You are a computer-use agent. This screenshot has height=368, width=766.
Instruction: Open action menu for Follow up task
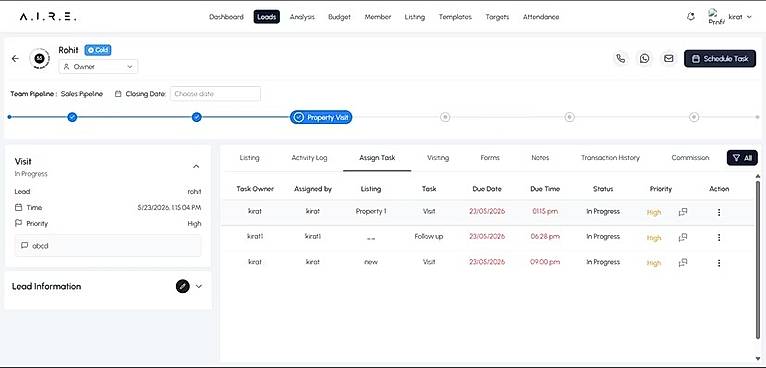coord(719,238)
